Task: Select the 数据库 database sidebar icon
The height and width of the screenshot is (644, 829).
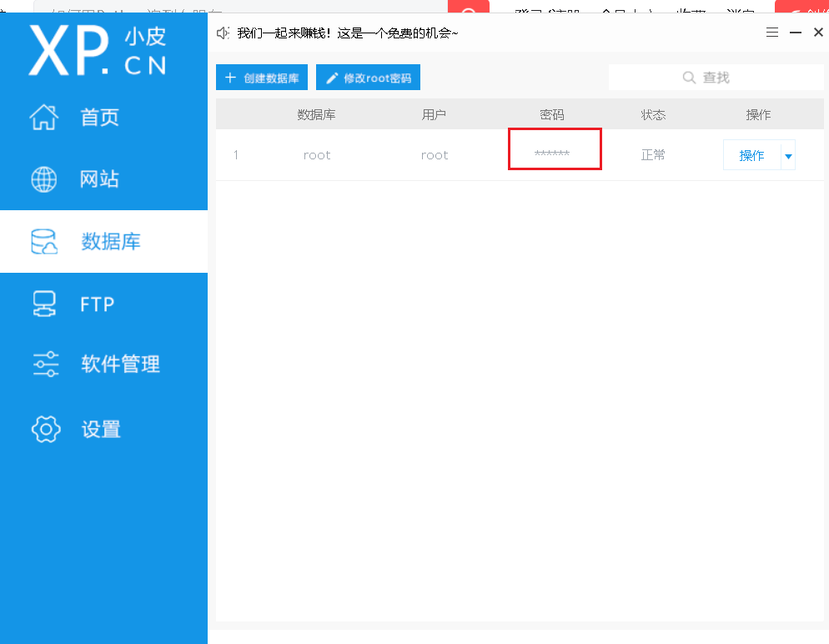Action: 43,241
